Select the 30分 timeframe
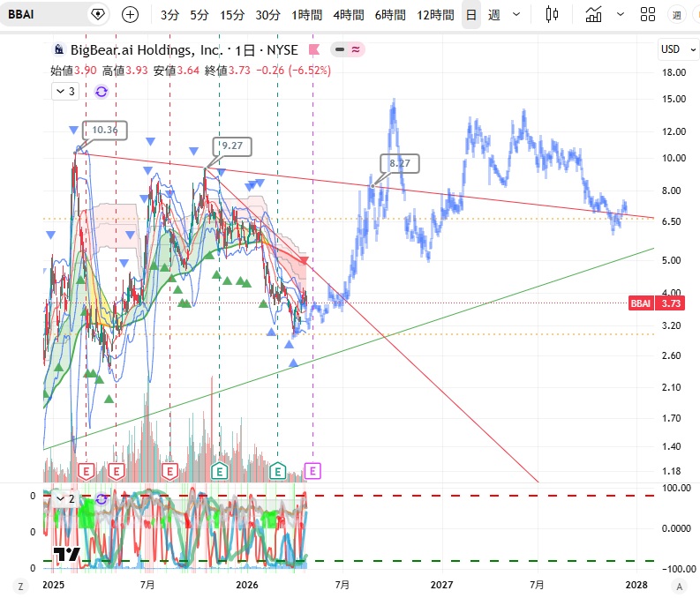Screen dimensions: 700x598 [x=267, y=15]
